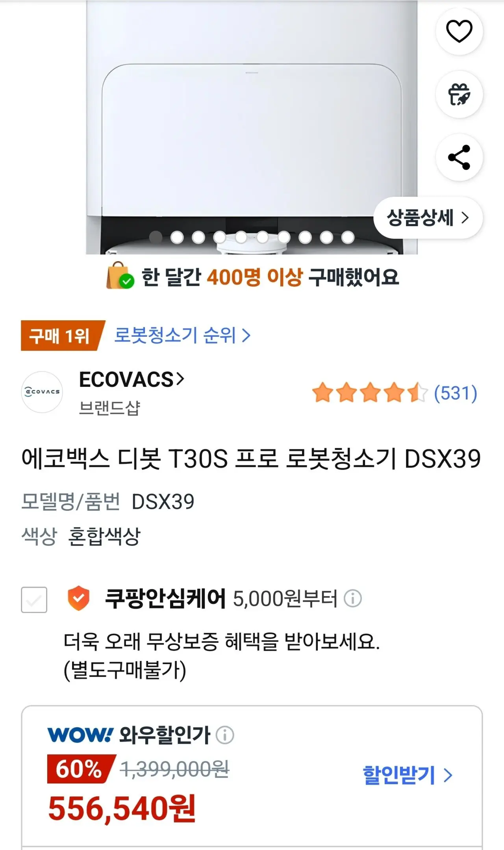Open 상품상세 product detail button
Image resolution: width=504 pixels, height=850 pixels.
428,217
